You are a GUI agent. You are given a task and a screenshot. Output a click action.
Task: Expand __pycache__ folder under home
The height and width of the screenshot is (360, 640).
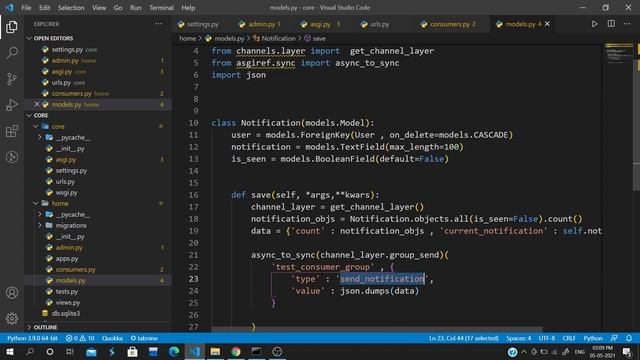(x=40, y=214)
